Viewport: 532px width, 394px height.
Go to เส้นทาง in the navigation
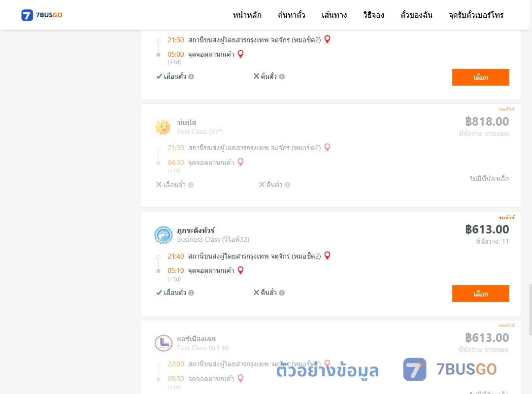pyautogui.click(x=334, y=15)
